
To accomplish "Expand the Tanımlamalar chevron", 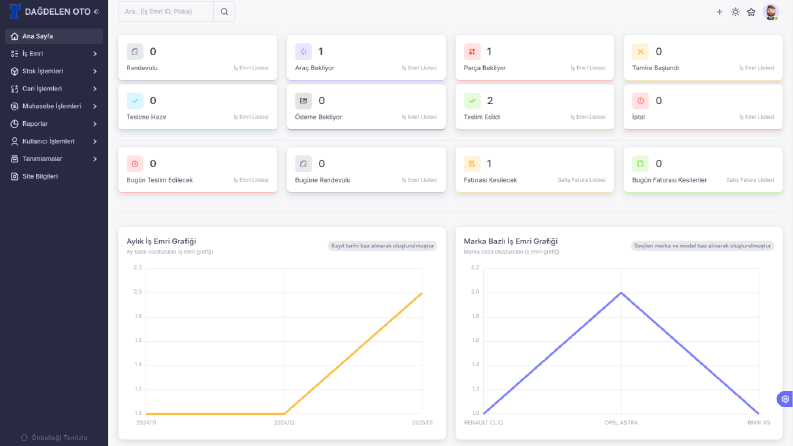I will (x=95, y=159).
